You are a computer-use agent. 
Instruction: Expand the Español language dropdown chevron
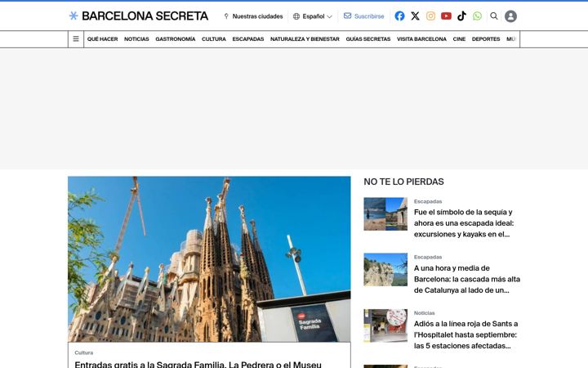point(329,16)
